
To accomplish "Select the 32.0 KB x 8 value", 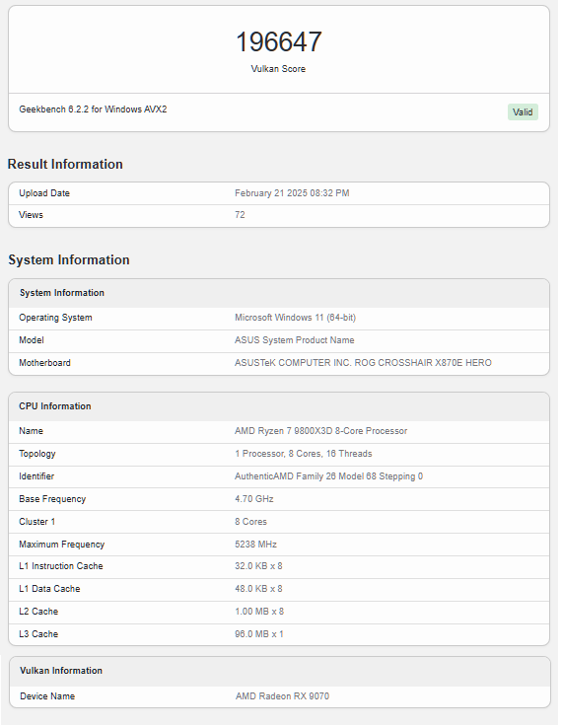I will click(x=258, y=566).
